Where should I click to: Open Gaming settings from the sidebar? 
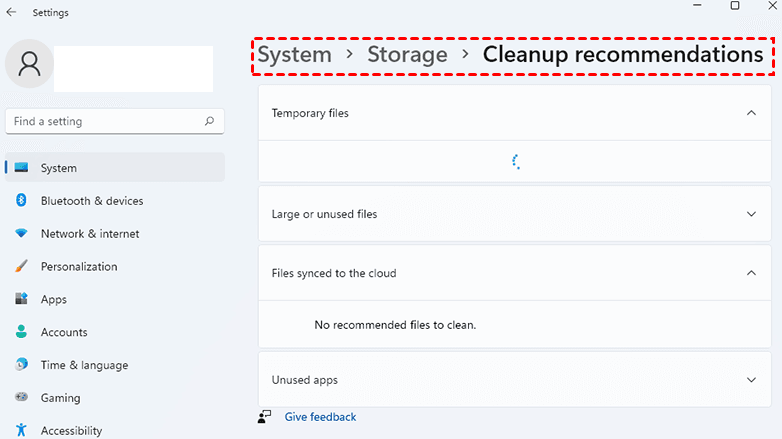pyautogui.click(x=60, y=398)
